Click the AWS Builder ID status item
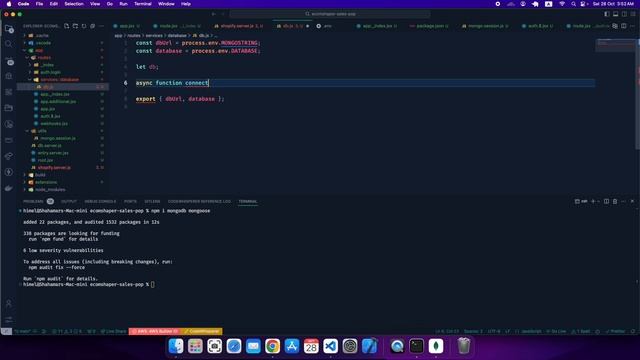The width and height of the screenshot is (640, 360). pyautogui.click(x=155, y=331)
